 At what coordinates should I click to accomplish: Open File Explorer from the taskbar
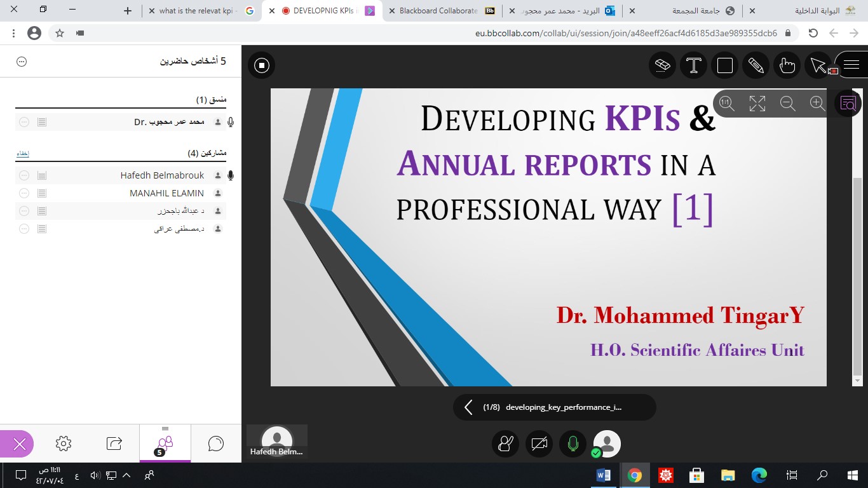(x=728, y=475)
